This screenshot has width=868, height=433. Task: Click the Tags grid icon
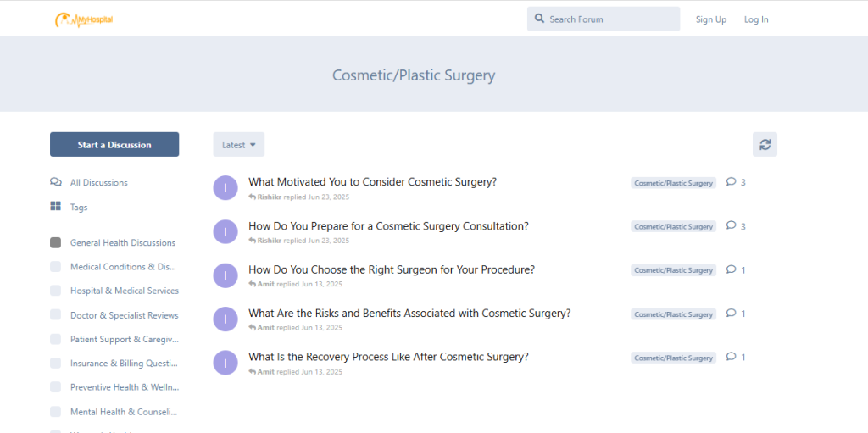(56, 207)
